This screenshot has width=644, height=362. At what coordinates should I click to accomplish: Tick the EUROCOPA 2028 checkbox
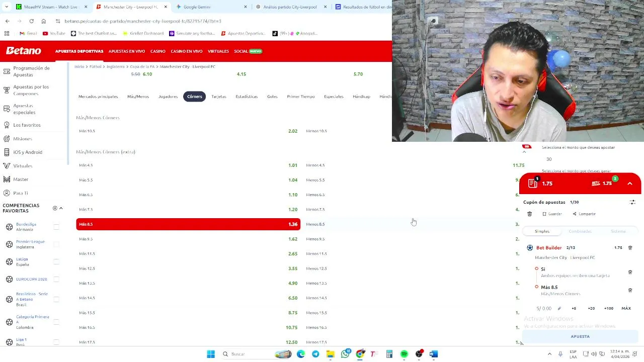tap(56, 279)
